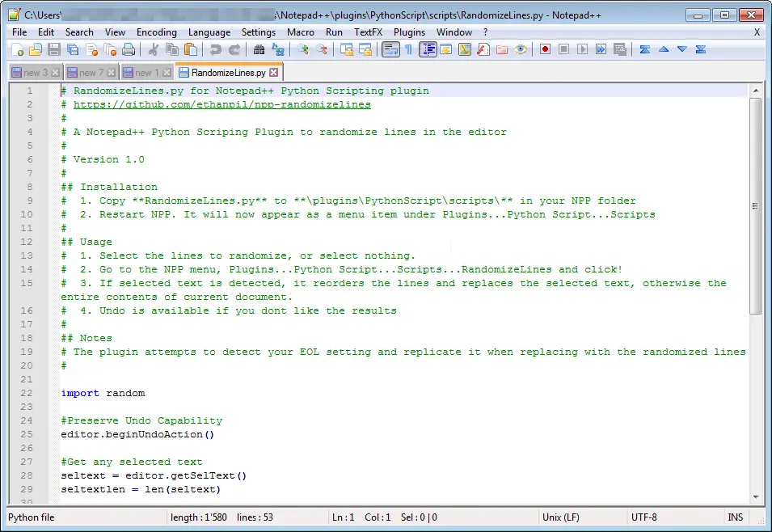Viewport: 772px width, 532px height.
Task: Toggle word wrap from the toolbar
Action: click(x=393, y=49)
